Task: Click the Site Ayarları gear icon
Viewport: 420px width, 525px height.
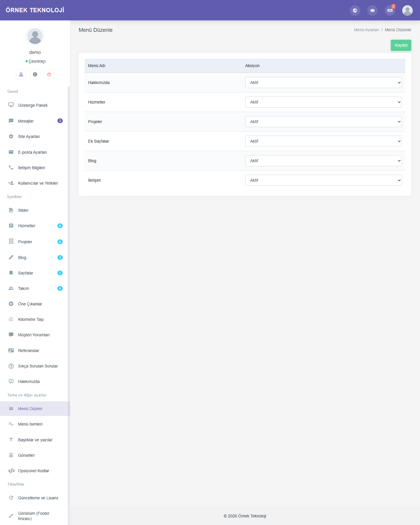Action: coord(11,136)
